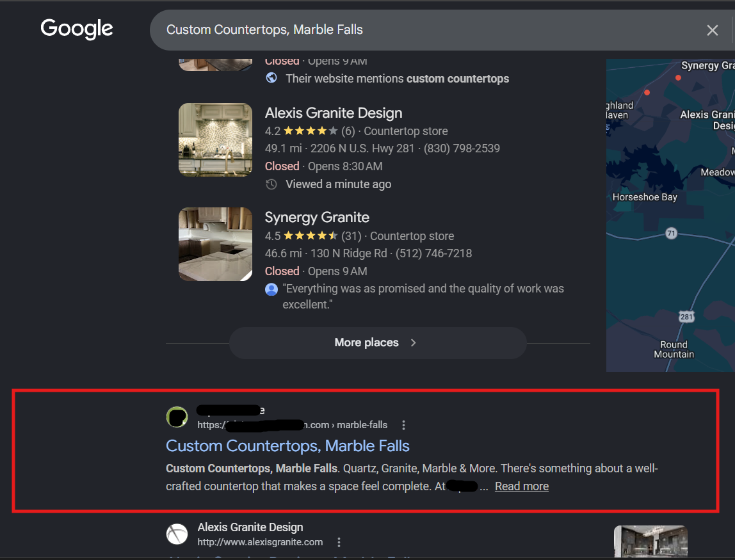Click the Read more link
The width and height of the screenshot is (735, 560).
point(522,486)
